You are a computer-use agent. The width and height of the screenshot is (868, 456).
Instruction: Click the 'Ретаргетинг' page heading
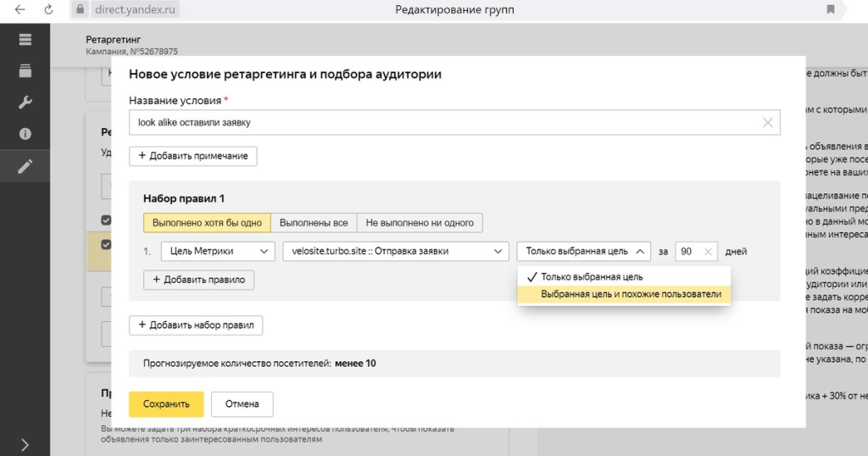coord(113,39)
